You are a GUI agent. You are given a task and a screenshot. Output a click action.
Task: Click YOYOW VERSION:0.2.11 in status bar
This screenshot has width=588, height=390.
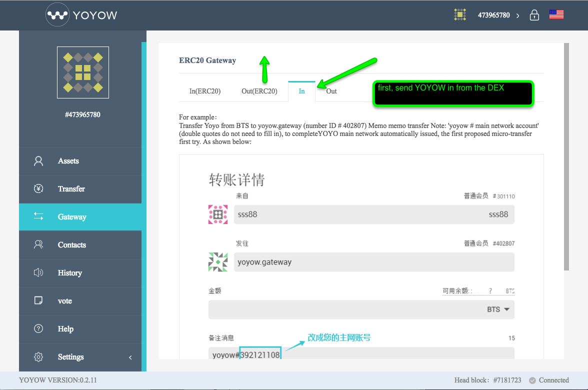[58, 380]
